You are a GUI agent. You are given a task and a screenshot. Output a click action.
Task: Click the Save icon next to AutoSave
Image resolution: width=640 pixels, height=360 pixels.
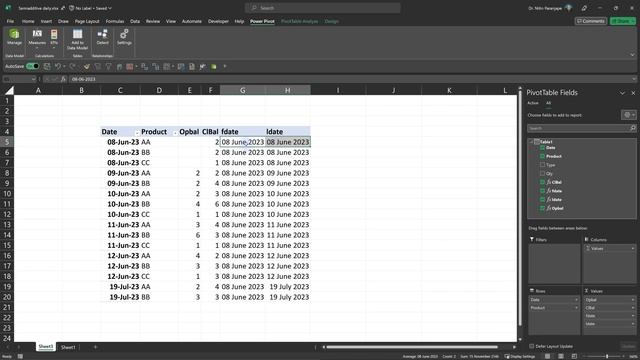point(47,67)
